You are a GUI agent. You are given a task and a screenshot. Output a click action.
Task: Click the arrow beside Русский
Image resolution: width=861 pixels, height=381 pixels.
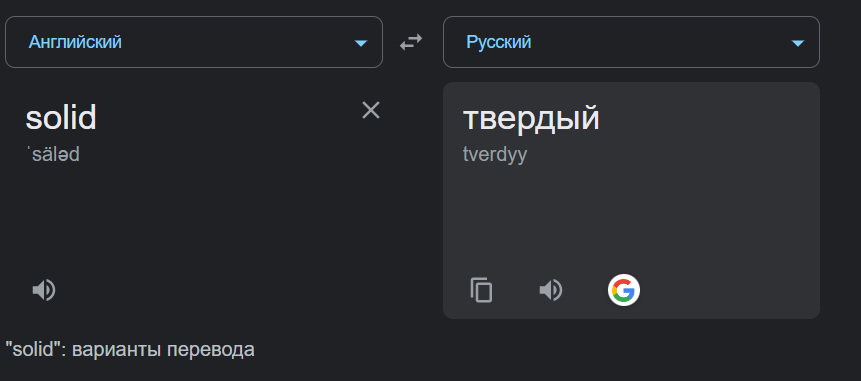click(x=797, y=43)
